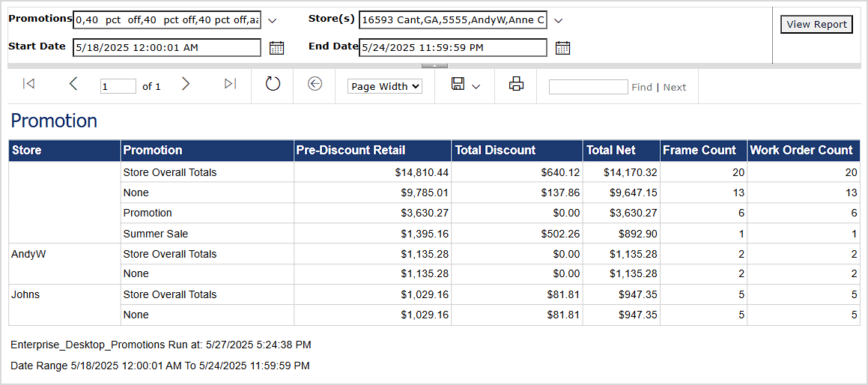Edit the End Date field

point(453,48)
